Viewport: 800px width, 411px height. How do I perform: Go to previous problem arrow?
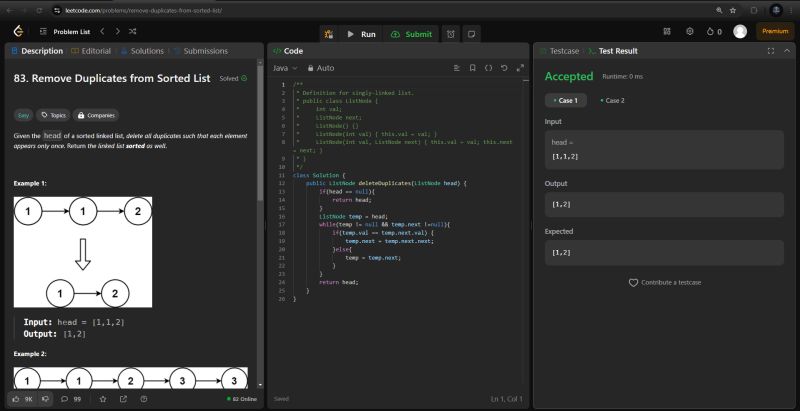point(102,32)
